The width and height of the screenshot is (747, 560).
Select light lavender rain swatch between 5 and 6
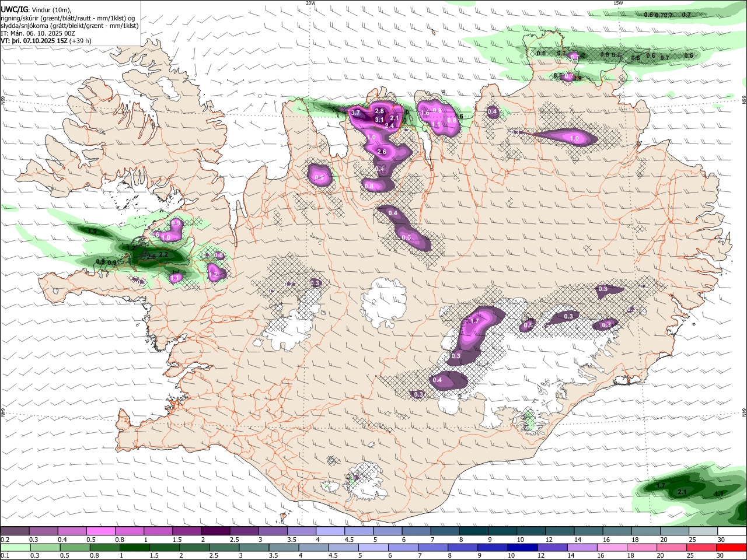(x=373, y=547)
